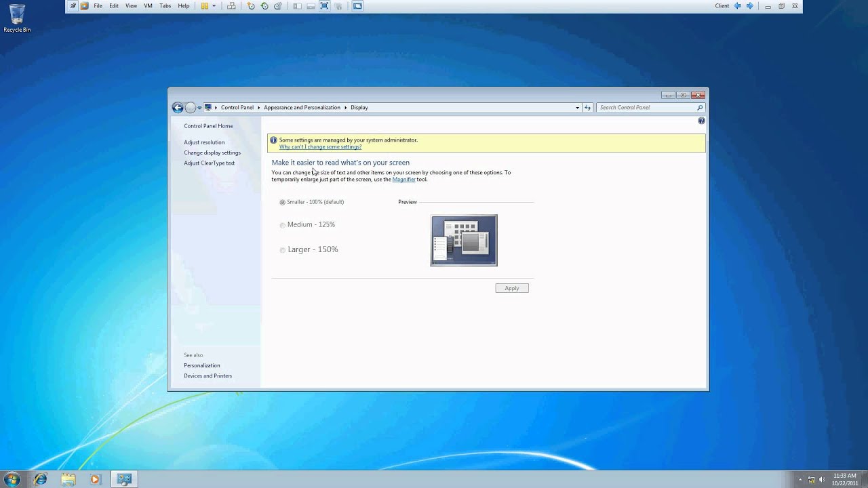
Task: Launch Internet Explorer from the taskbar
Action: 41,479
